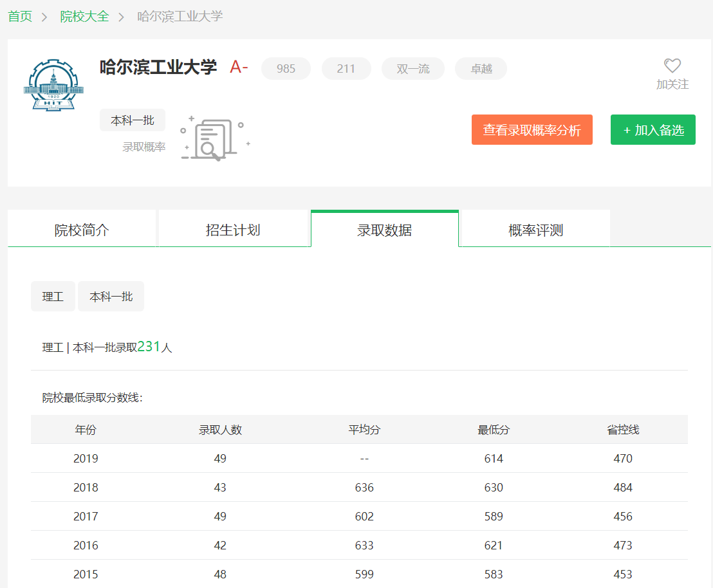Click the 470 control line cell

click(x=623, y=459)
